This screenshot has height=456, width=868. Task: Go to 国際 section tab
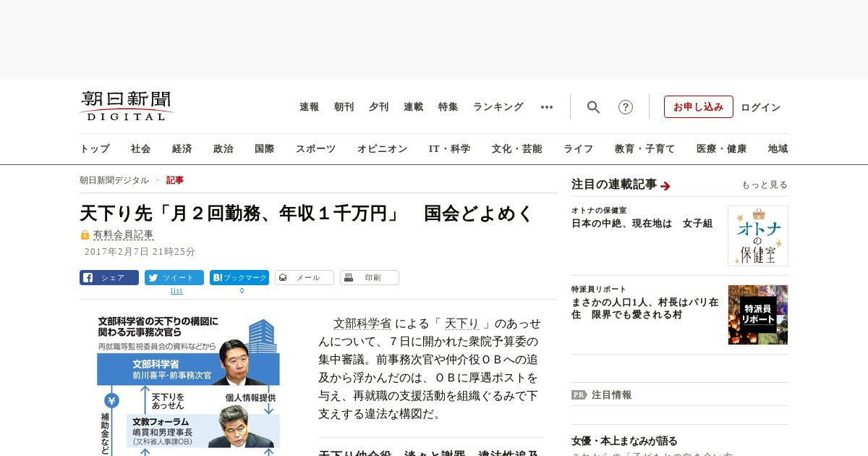[x=265, y=148]
